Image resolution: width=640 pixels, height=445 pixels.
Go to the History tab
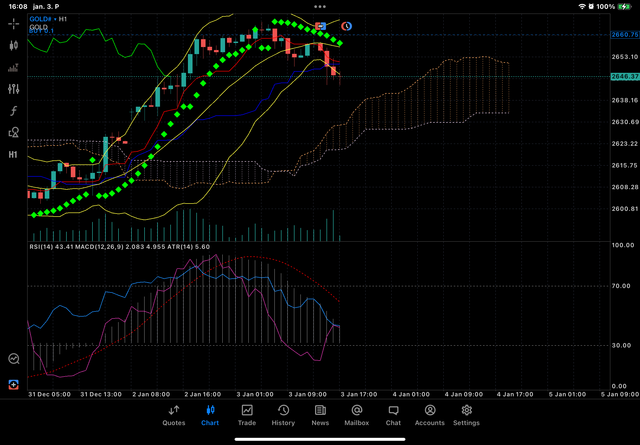[283, 416]
